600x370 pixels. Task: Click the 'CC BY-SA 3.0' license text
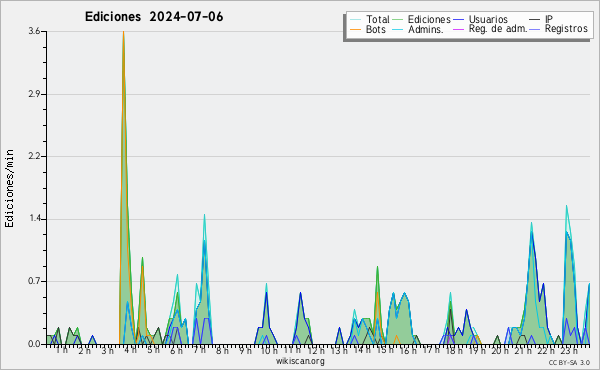(x=569, y=362)
